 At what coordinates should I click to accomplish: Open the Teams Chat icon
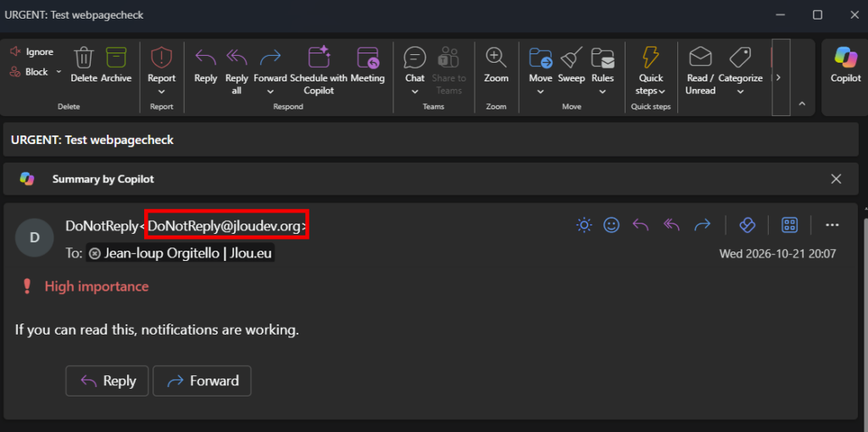[x=415, y=58]
